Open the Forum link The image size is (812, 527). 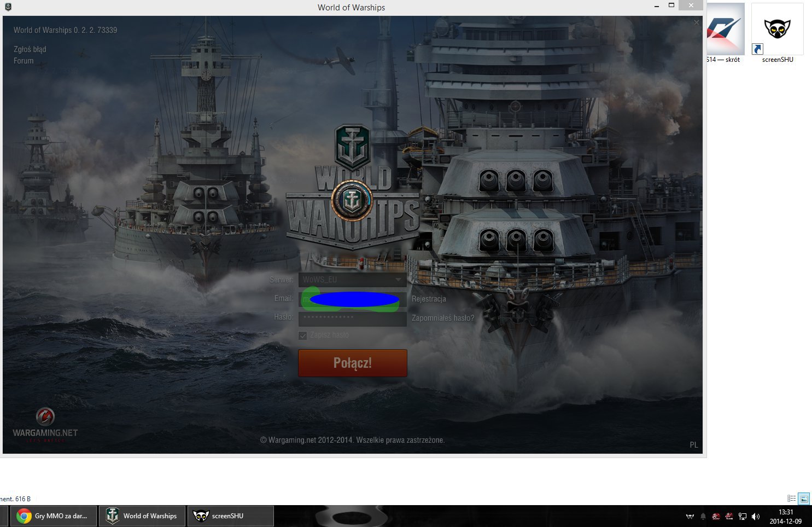click(x=24, y=61)
